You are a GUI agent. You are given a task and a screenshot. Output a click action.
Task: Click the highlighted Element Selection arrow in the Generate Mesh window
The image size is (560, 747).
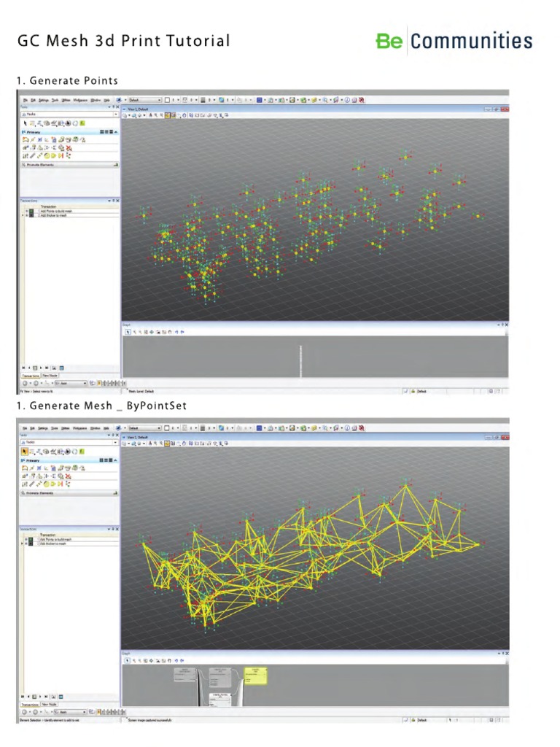(x=25, y=452)
